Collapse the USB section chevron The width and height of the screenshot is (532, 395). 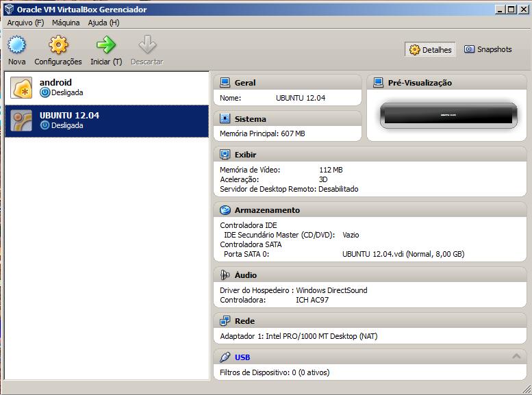click(516, 357)
